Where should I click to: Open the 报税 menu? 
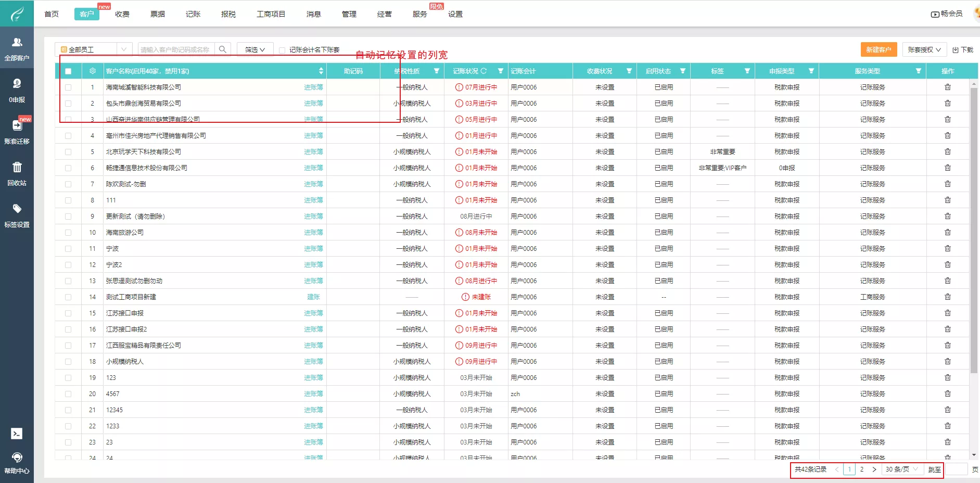click(x=228, y=14)
